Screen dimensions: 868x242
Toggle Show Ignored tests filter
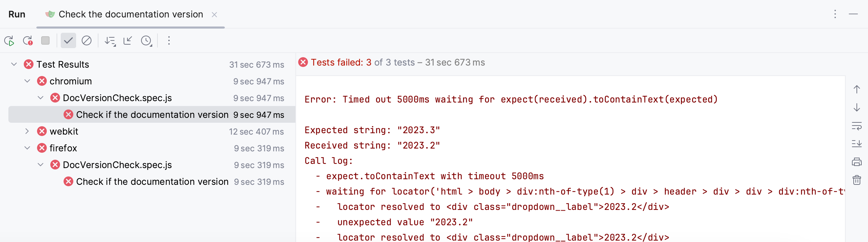87,41
